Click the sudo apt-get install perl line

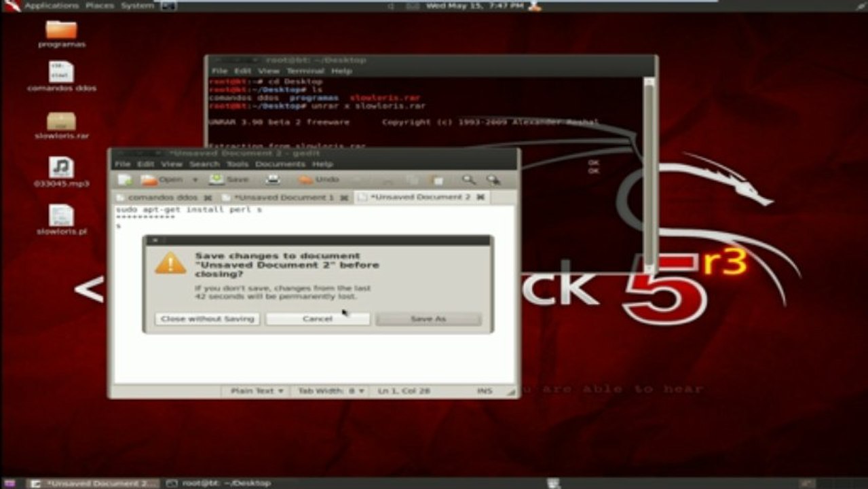pyautogui.click(x=189, y=210)
